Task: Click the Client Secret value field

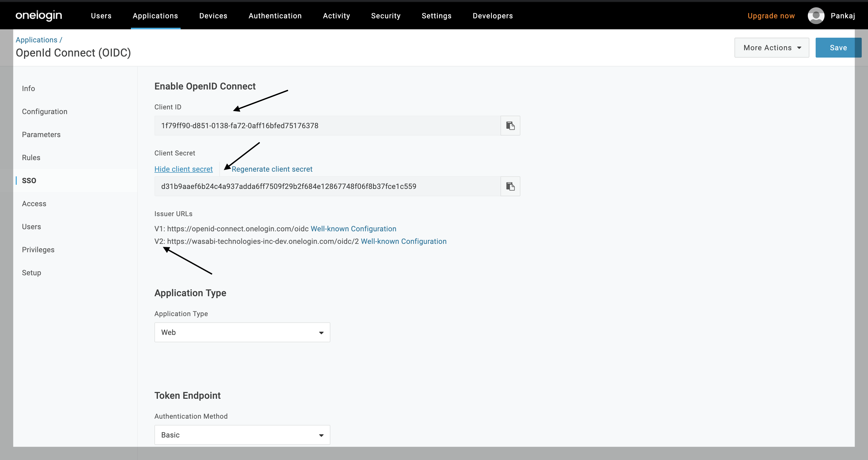Action: (327, 186)
